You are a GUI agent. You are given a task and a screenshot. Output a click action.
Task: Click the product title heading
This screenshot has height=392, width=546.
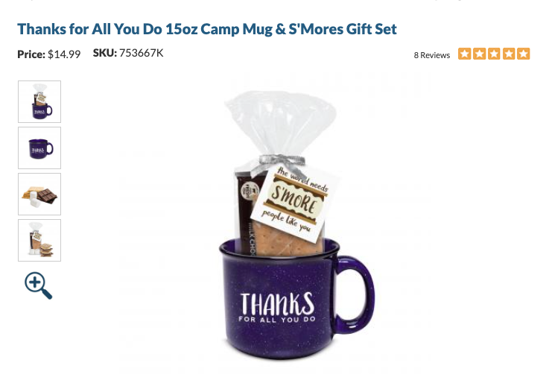click(207, 29)
